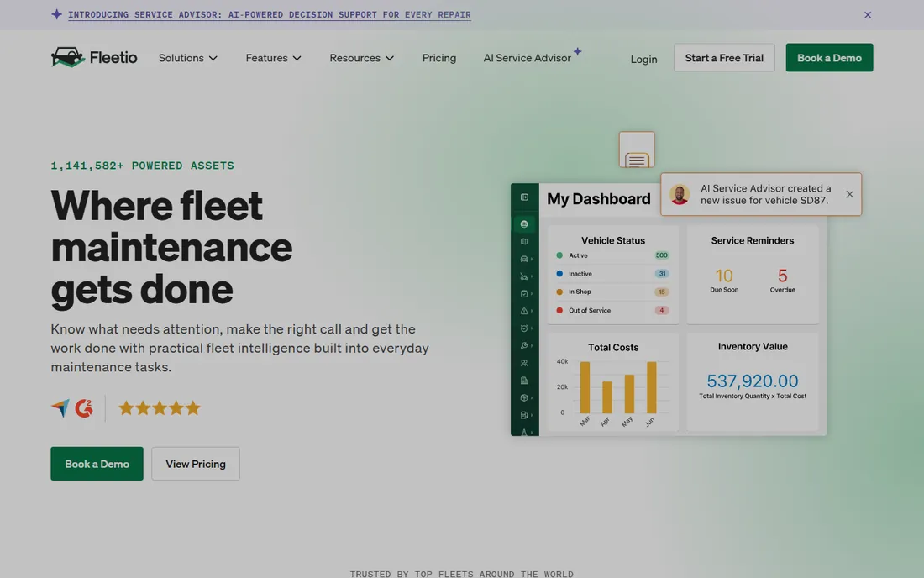Open the contacts people icon in sidebar

click(x=524, y=363)
